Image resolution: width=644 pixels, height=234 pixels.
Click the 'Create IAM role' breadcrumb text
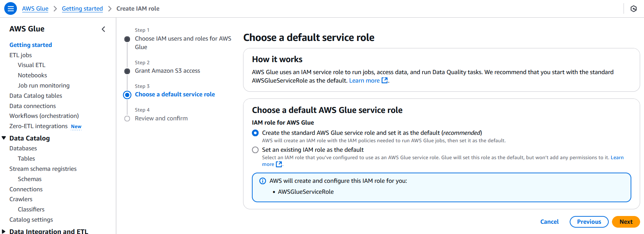pos(138,8)
